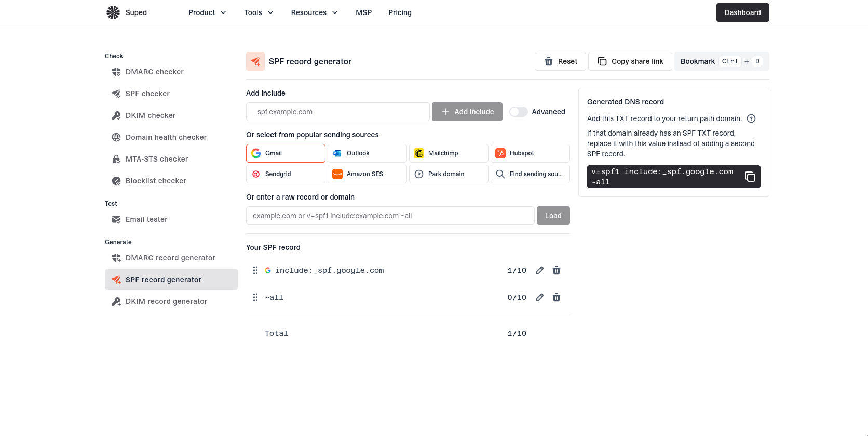The height and width of the screenshot is (436, 868).
Task: Click the help question mark icon
Action: pos(751,118)
